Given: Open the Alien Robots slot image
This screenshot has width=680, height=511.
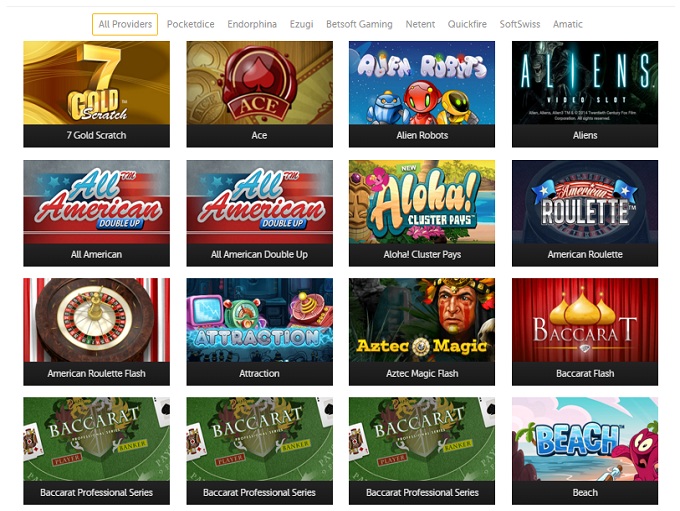Looking at the screenshot, I should [x=422, y=83].
